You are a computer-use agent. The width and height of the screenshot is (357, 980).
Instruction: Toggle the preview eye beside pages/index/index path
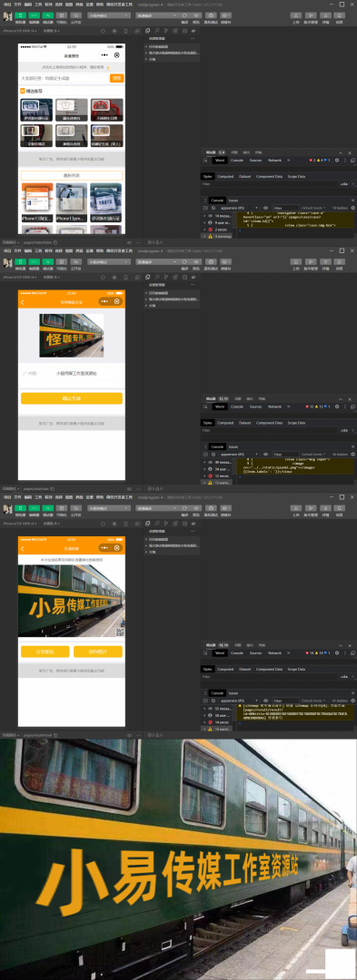coord(129,242)
